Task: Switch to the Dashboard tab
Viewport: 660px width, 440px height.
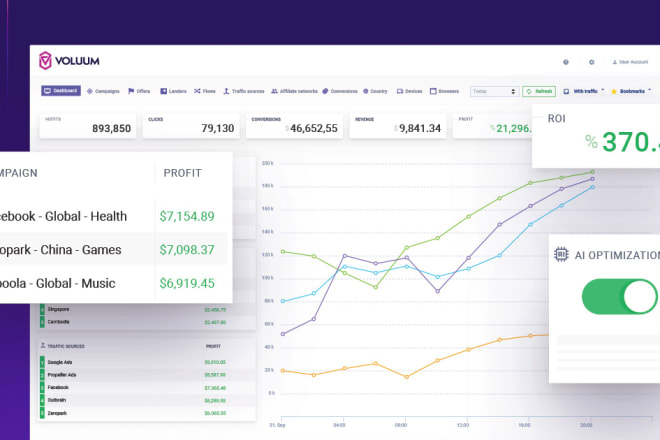Action: pyautogui.click(x=61, y=91)
